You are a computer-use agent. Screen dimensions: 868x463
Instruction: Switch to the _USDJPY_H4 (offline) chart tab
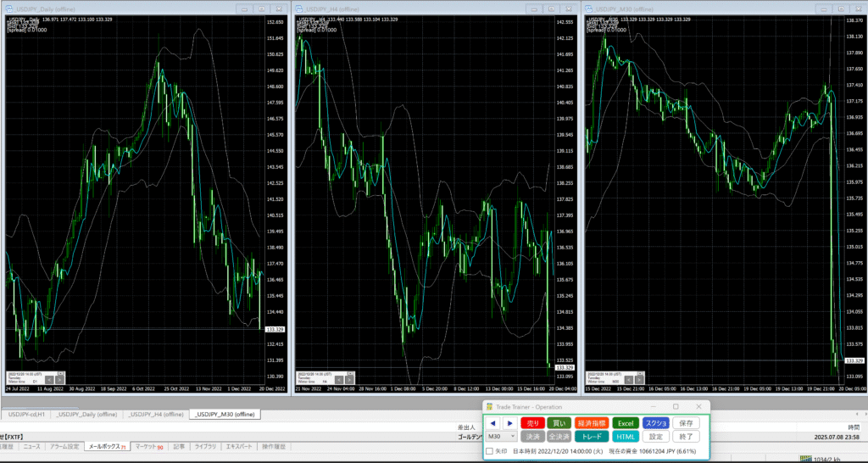point(156,415)
